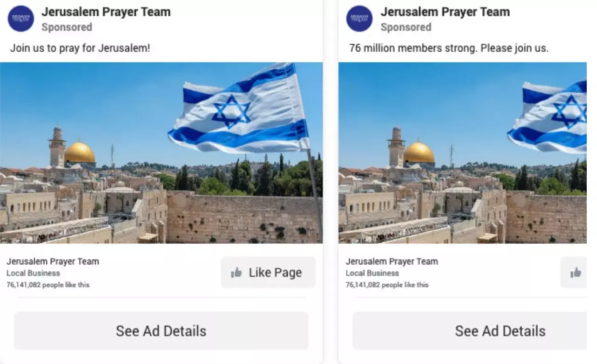Click the first ad's 76,141,082 people like this count
This screenshot has width=597, height=364.
[48, 285]
